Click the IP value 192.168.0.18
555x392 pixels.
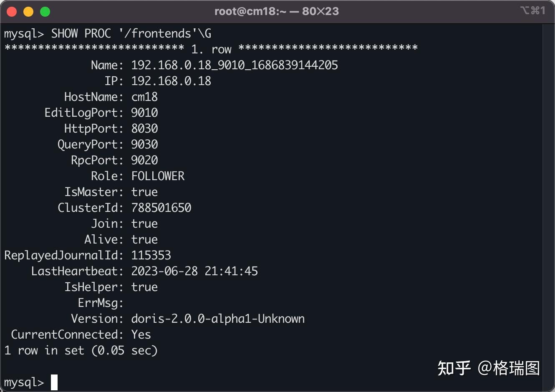coord(171,81)
